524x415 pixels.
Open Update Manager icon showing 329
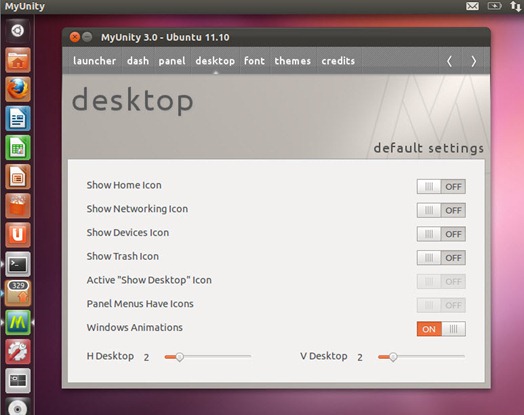[18, 293]
